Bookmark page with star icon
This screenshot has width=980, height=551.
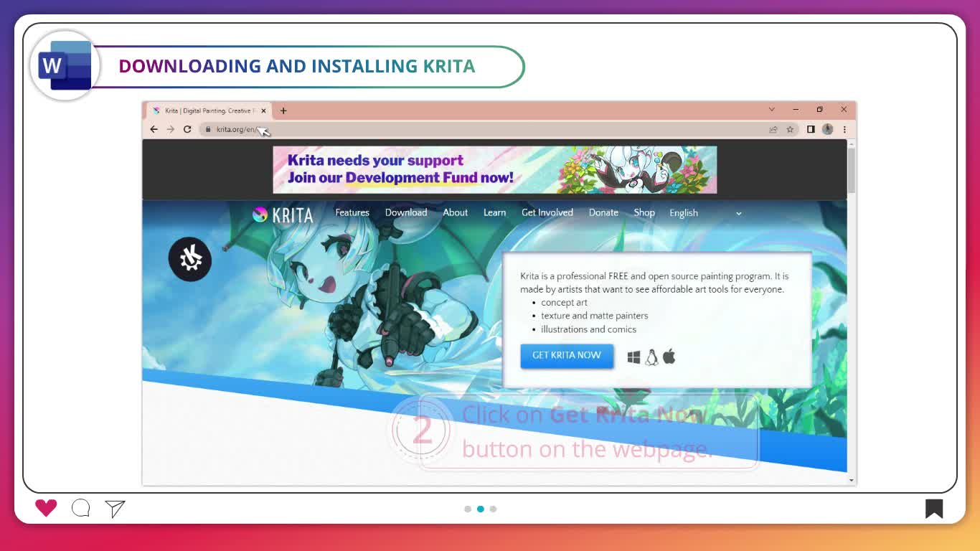(790, 129)
